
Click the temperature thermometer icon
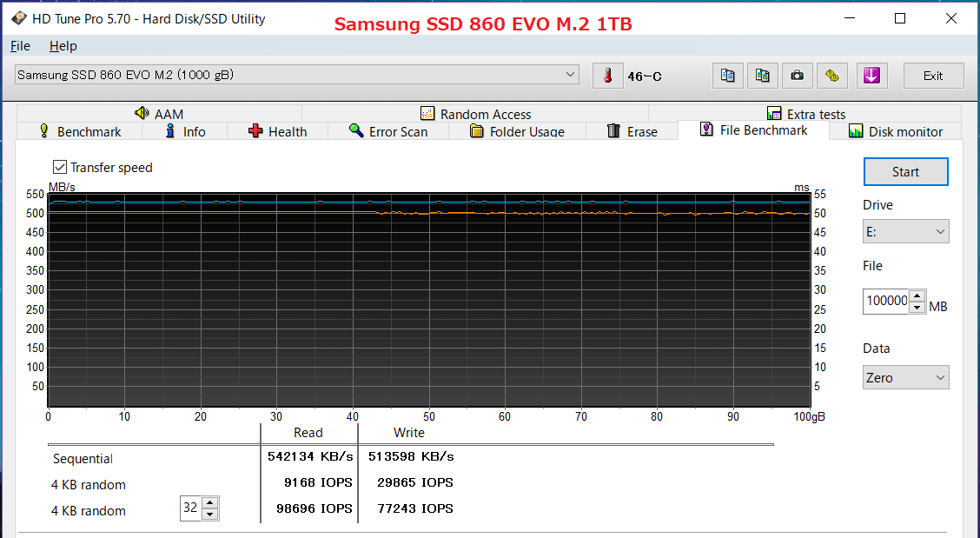608,76
